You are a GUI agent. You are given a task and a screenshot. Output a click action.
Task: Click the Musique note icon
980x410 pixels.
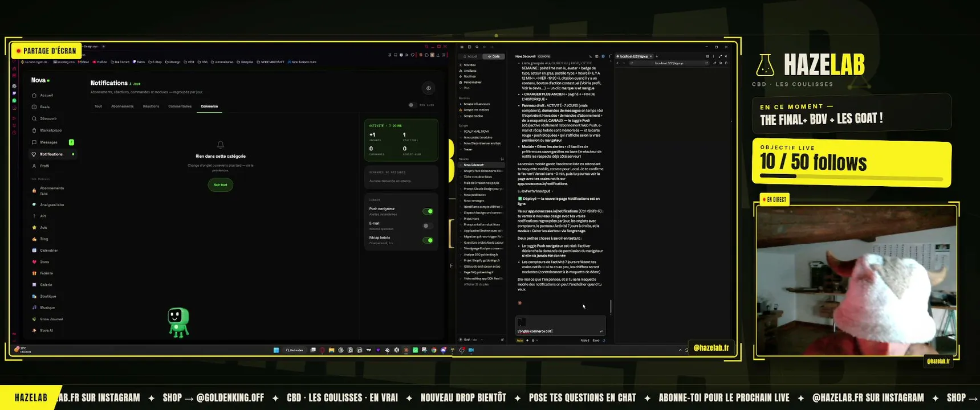pyautogui.click(x=34, y=307)
